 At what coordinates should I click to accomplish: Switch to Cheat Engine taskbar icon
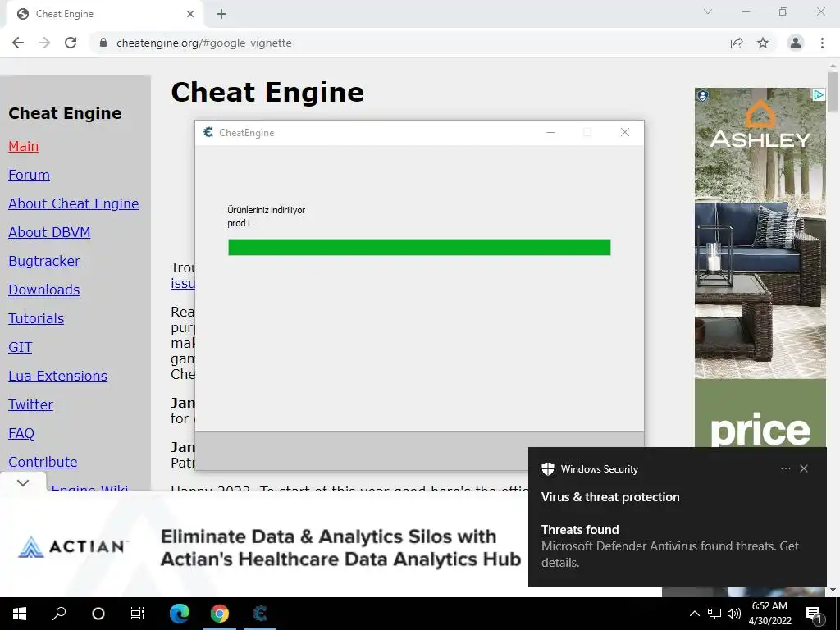tap(260, 614)
